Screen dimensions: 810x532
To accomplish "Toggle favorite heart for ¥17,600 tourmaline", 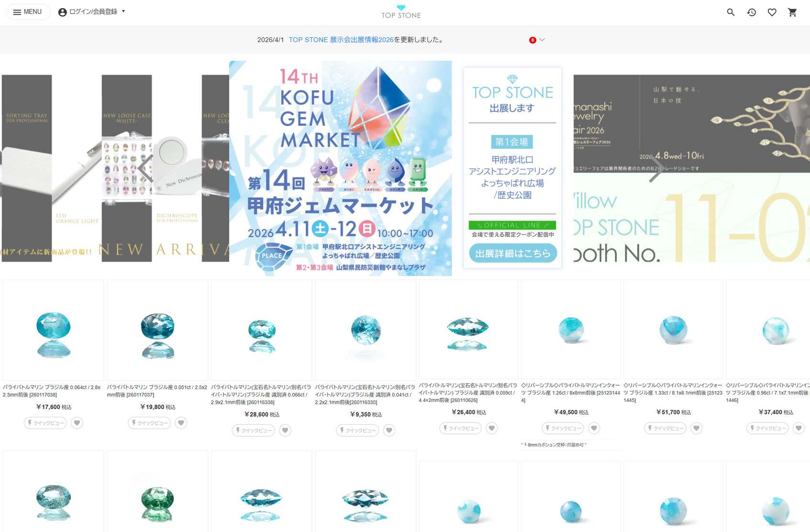I will [x=77, y=423].
